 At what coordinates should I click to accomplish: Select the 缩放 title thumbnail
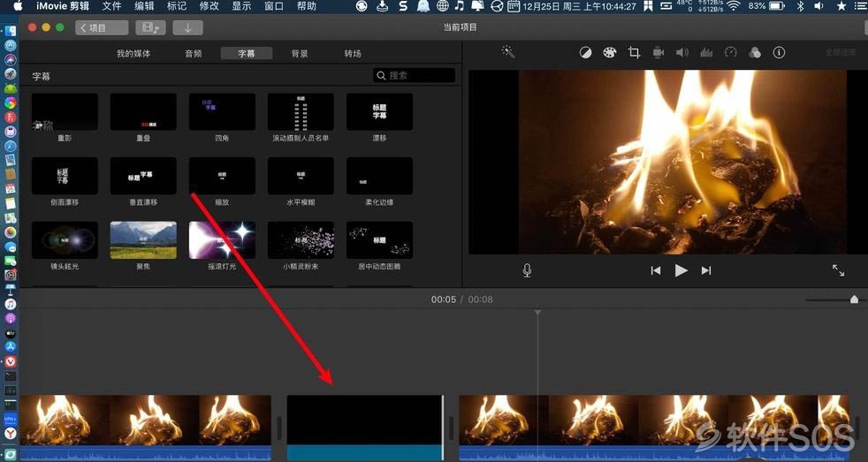tap(222, 176)
